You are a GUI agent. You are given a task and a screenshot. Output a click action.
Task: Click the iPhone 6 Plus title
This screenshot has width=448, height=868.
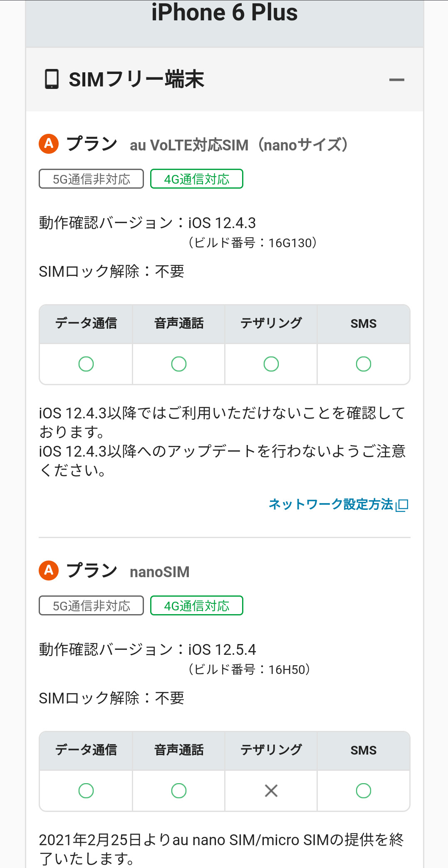224,12
